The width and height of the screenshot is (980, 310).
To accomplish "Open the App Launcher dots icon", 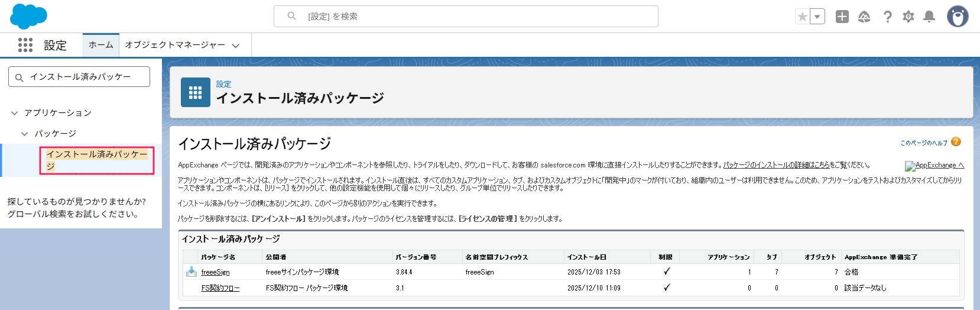I will coord(25,45).
